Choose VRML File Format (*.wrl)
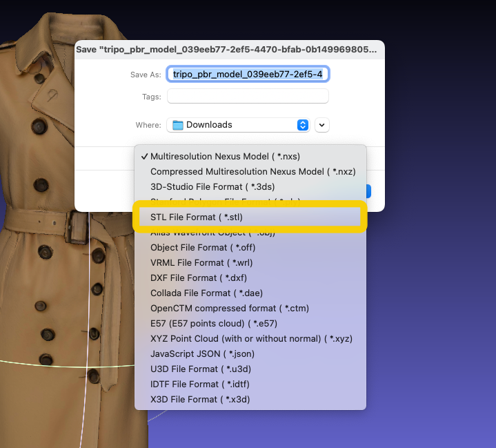Image resolution: width=496 pixels, height=448 pixels. tap(250, 263)
